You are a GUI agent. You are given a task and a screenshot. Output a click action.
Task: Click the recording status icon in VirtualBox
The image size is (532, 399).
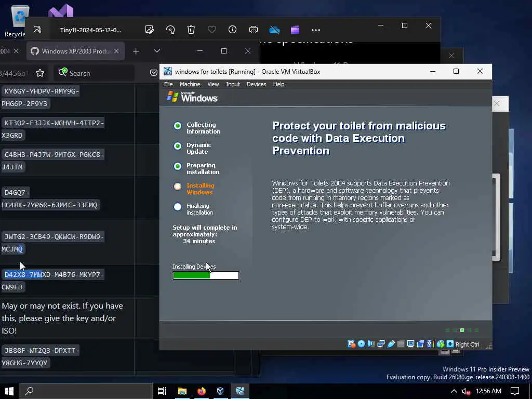click(x=420, y=344)
